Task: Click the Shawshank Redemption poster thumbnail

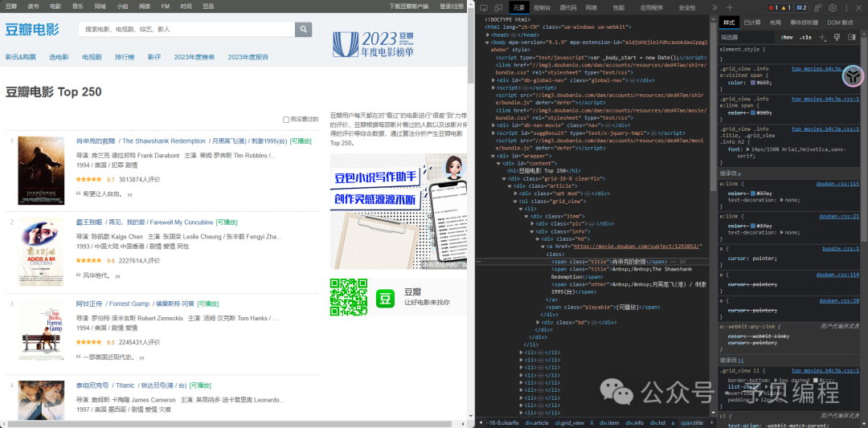Action: [41, 170]
